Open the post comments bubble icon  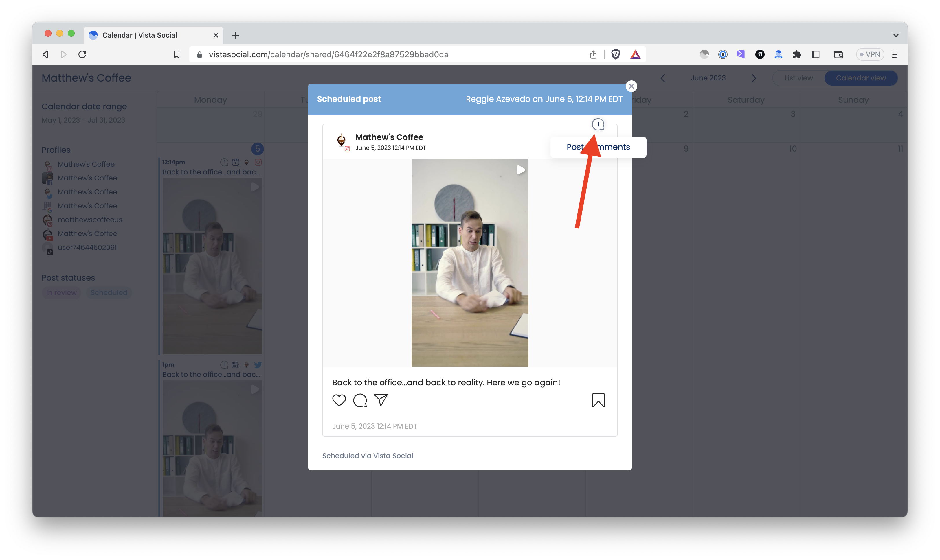[598, 125]
